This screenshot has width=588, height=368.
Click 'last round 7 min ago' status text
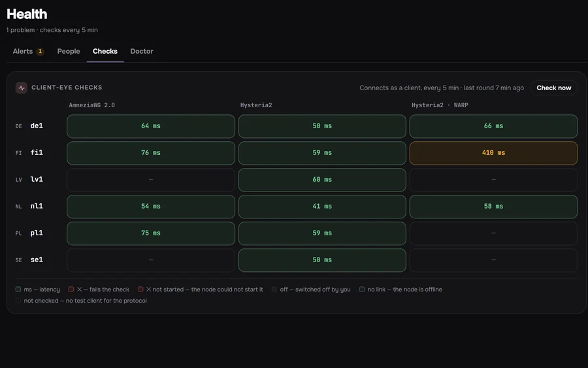[493, 88]
